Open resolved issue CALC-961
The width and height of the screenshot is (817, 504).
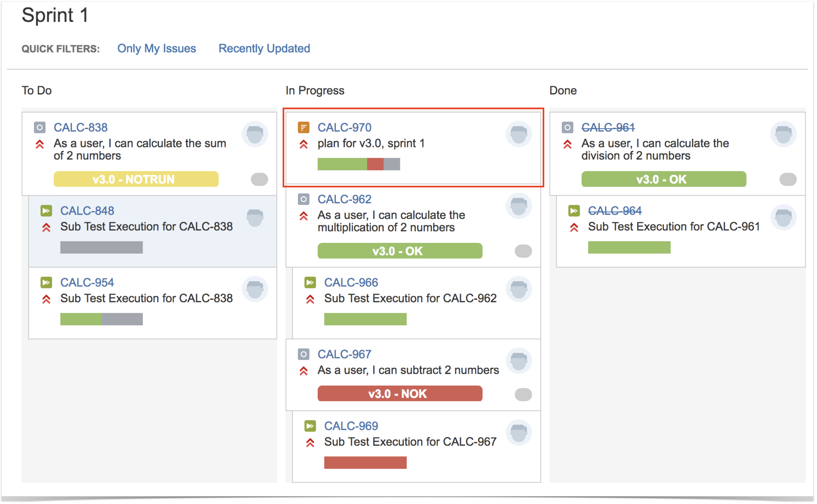pos(608,127)
